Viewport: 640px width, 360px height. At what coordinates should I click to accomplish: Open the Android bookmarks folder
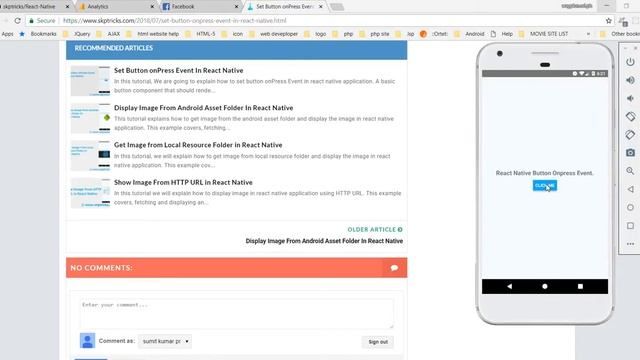tap(469, 34)
